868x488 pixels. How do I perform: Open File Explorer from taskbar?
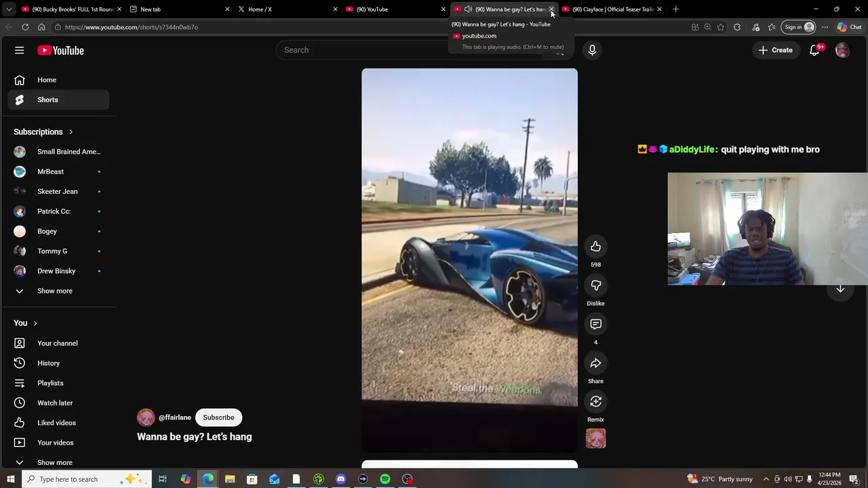click(x=229, y=479)
